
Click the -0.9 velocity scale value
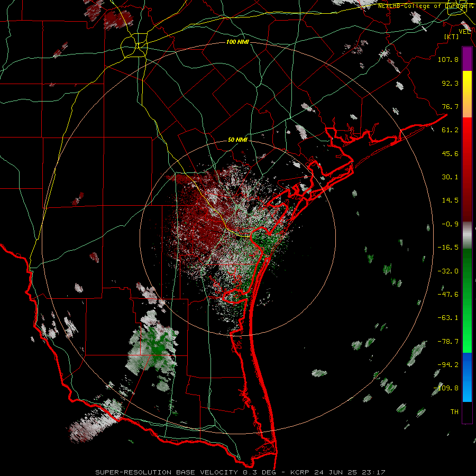click(450, 224)
